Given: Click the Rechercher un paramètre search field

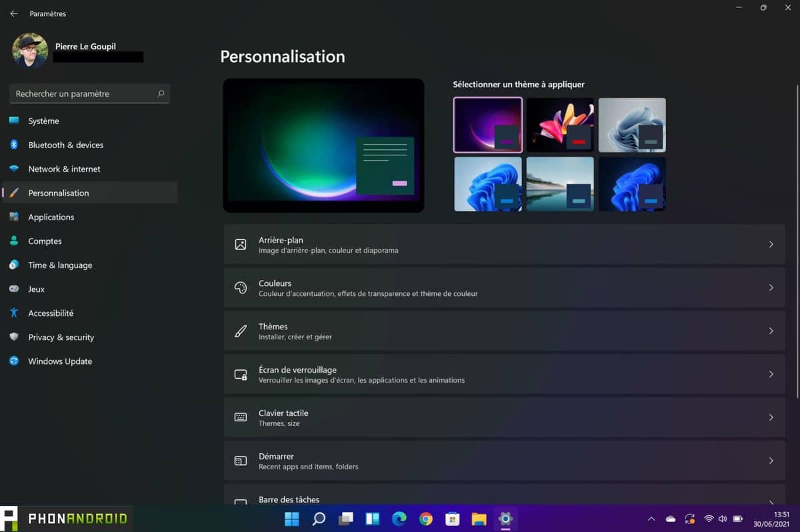Looking at the screenshot, I should [x=89, y=94].
